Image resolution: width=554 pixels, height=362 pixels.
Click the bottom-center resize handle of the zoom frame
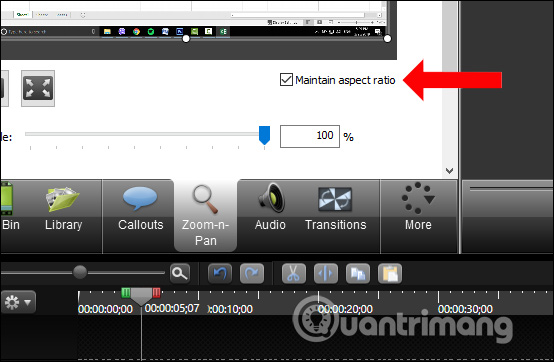coord(186,39)
